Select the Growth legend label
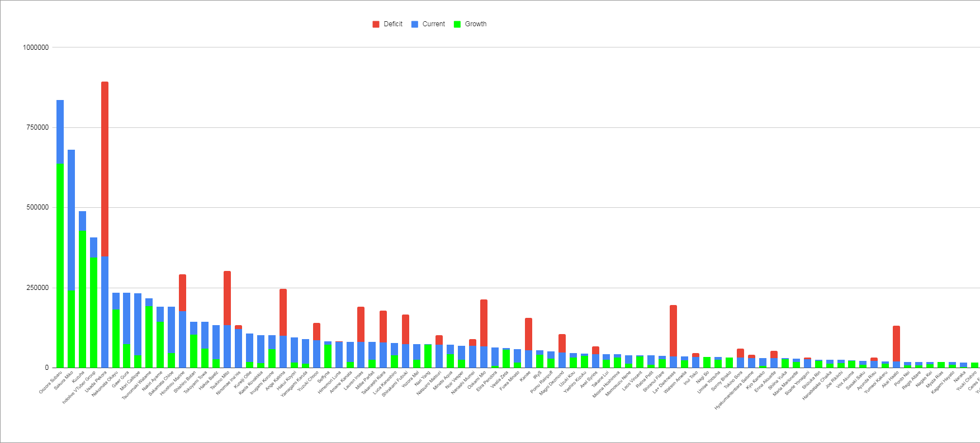This screenshot has height=443, width=980. coord(476,24)
